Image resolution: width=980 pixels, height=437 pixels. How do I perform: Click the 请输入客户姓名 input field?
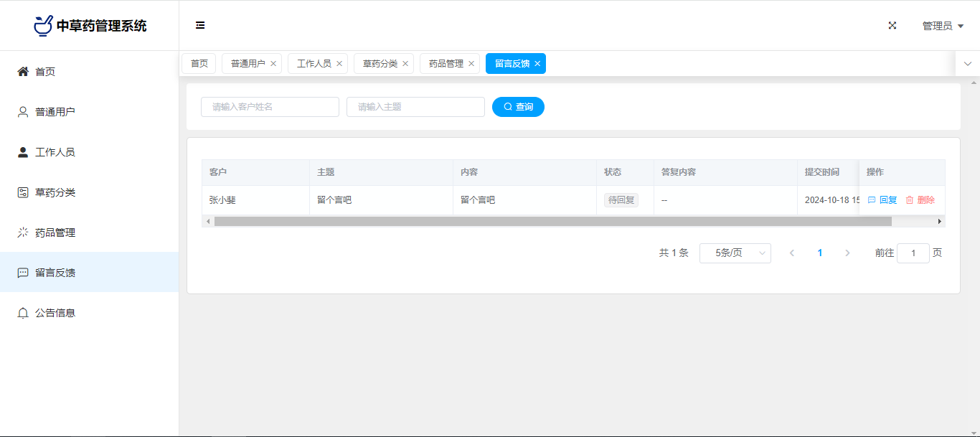[270, 107]
